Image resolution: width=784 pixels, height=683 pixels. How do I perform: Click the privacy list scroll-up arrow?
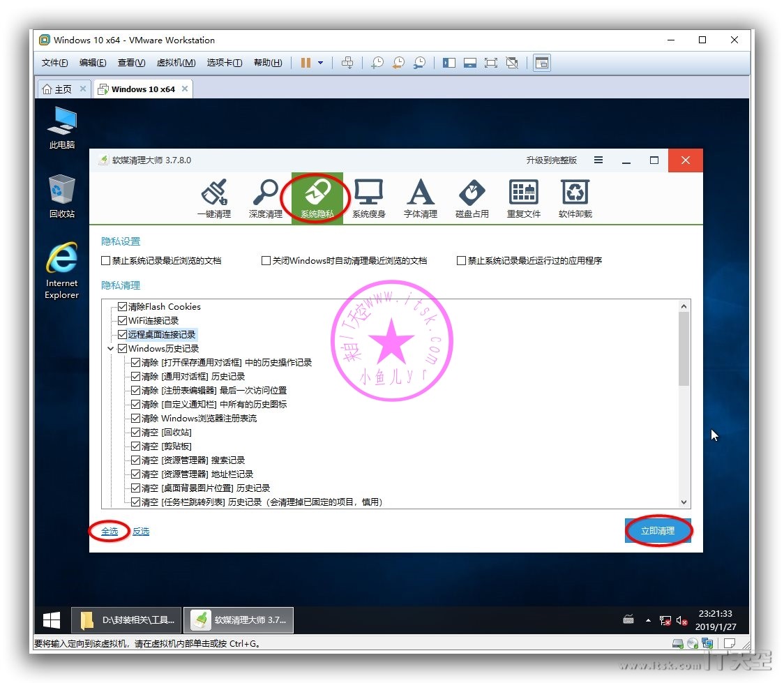(x=684, y=306)
